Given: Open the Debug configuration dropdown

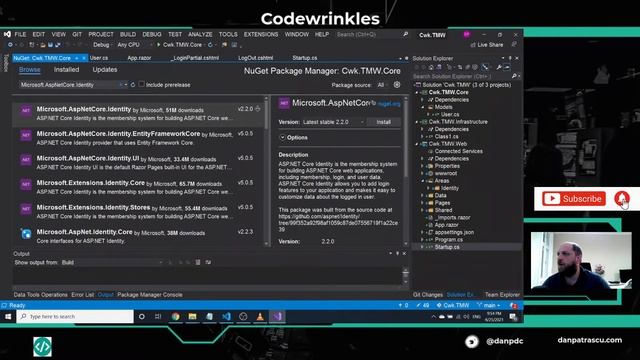Looking at the screenshot, I should [102, 45].
